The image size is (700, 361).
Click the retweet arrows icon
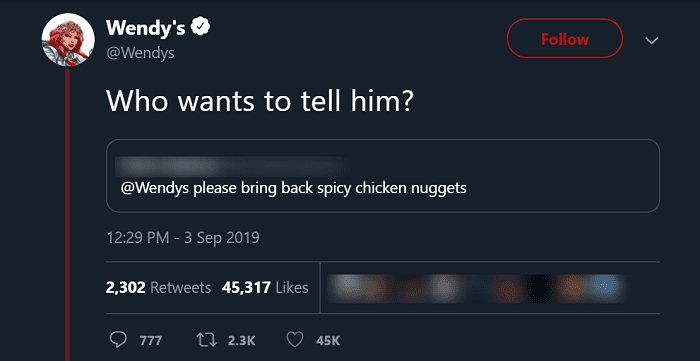point(207,340)
